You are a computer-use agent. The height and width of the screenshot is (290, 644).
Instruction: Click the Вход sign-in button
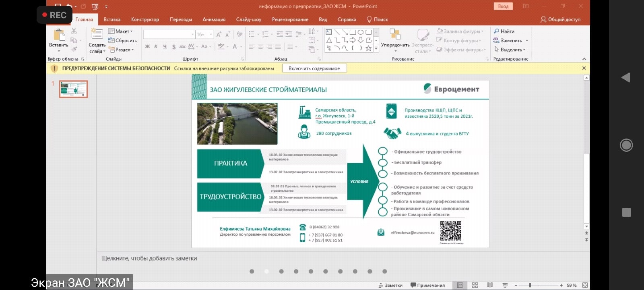503,6
